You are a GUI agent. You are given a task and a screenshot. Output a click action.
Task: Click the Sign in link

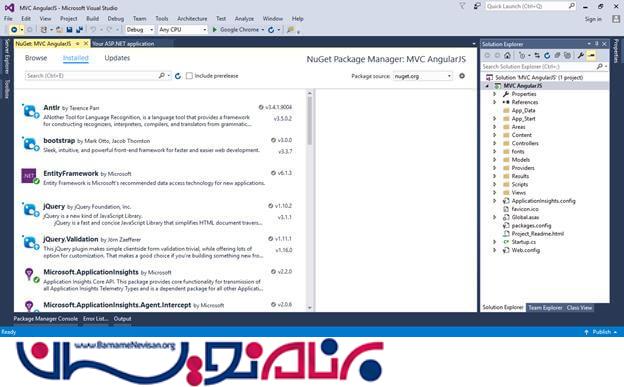[593, 19]
